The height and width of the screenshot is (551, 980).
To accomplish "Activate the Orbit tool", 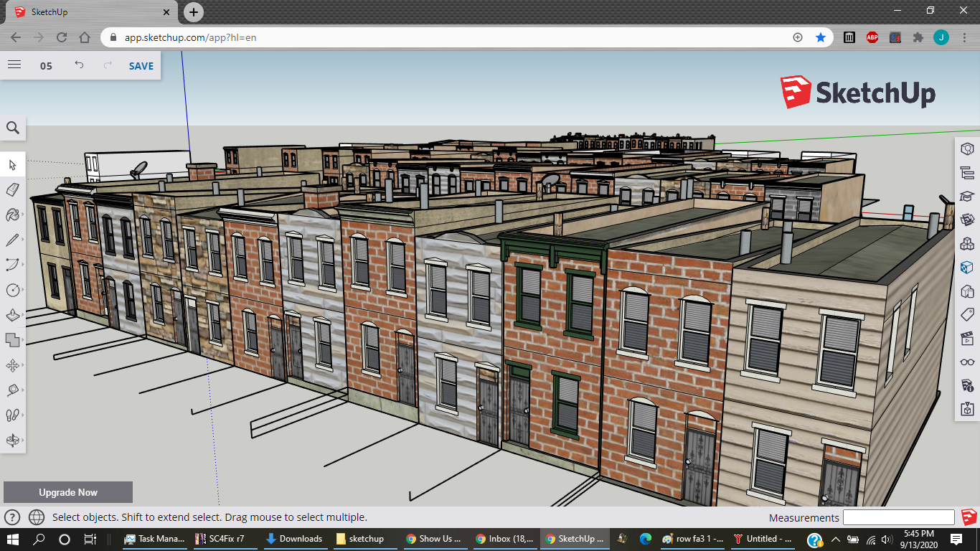I will (13, 441).
